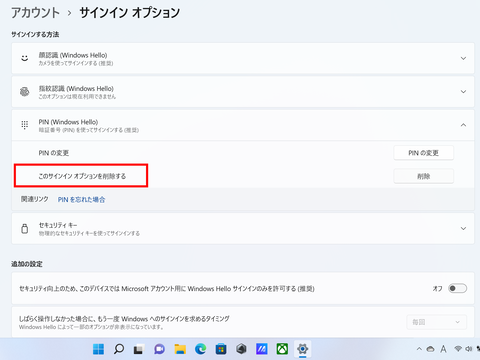Viewport: 480px width, 360px height.
Task: Click the オフ toggle state label
Action: point(437,288)
